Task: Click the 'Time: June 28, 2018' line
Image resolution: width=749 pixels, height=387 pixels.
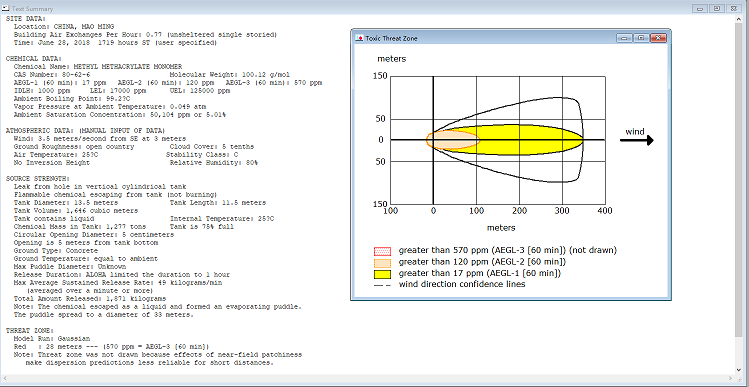Action: (115, 43)
